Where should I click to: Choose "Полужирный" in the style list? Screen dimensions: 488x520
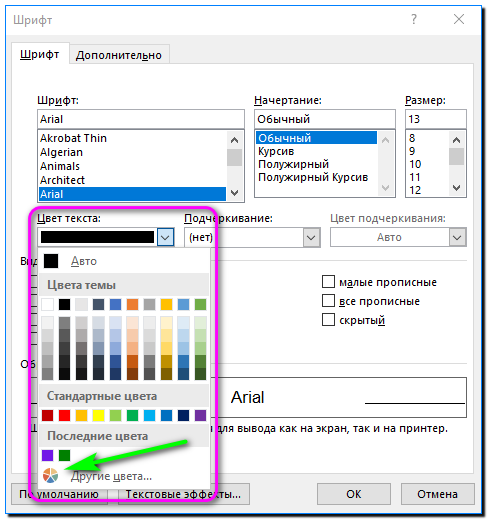tap(293, 164)
